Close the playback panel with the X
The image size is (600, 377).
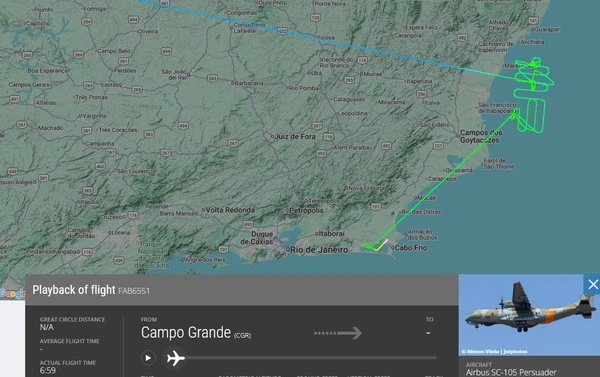(x=593, y=284)
